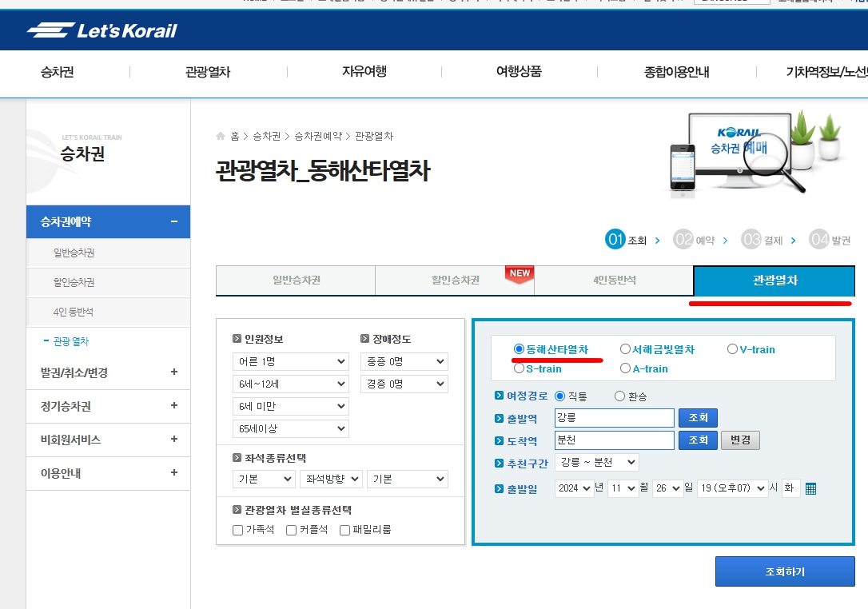This screenshot has height=609, width=868.
Task: Select 환승 for the journey route
Action: 619,396
